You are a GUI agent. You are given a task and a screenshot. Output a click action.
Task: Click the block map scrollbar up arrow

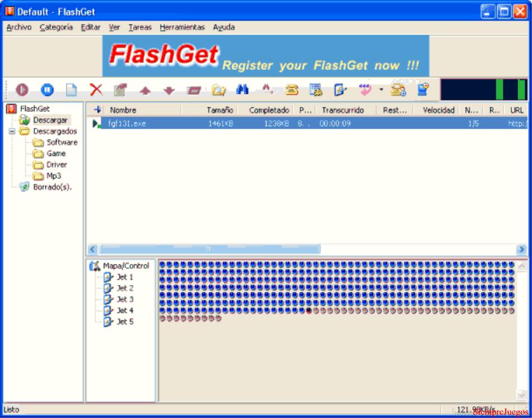coord(522,266)
